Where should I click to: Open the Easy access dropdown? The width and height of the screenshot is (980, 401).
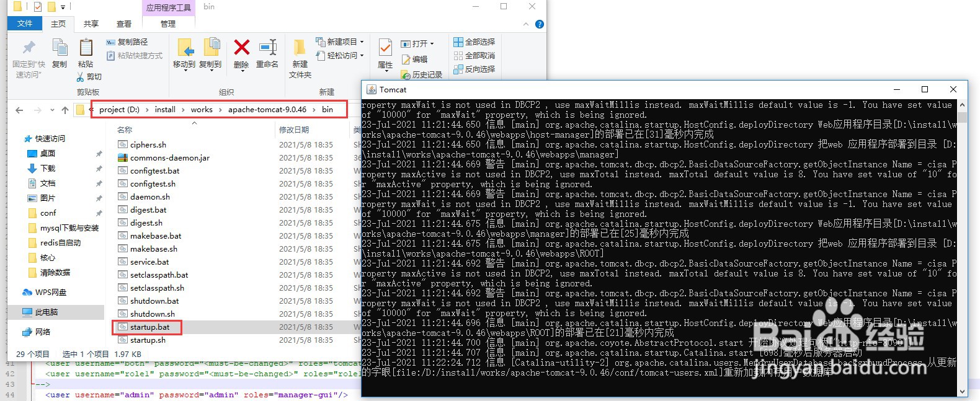tap(340, 55)
